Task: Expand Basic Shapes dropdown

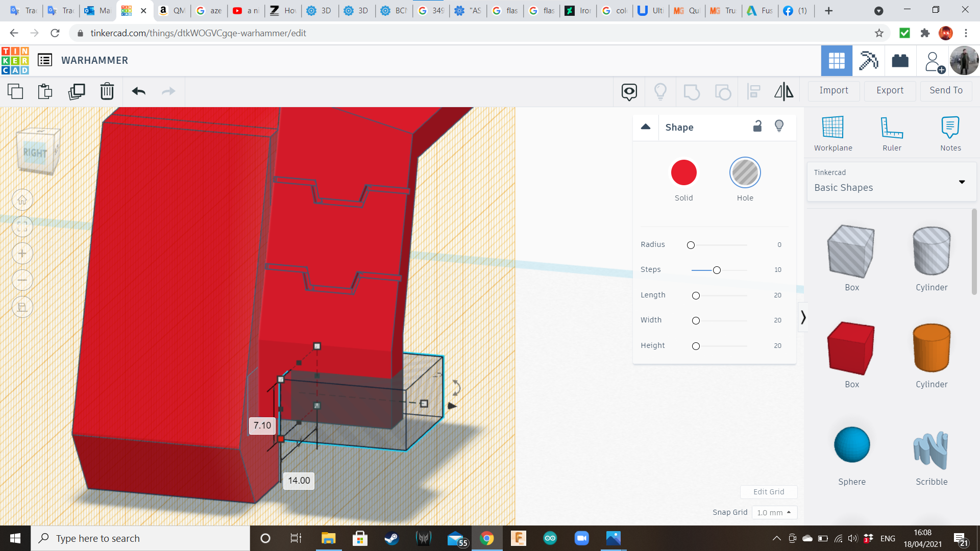Action: 962,182
